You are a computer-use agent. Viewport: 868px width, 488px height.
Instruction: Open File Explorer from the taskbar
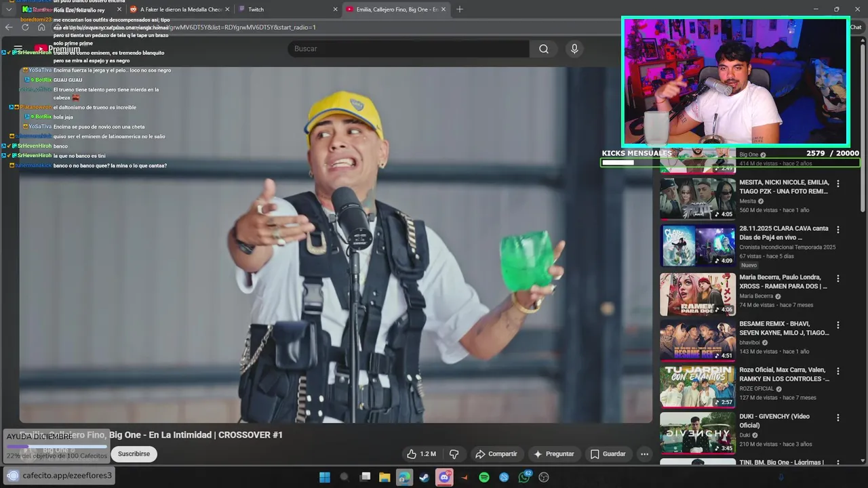(384, 477)
